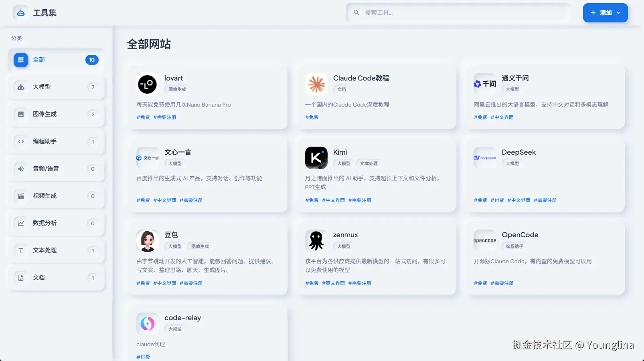This screenshot has width=644, height=361.
Task: Open the OpenCode title link
Action: tap(520, 235)
